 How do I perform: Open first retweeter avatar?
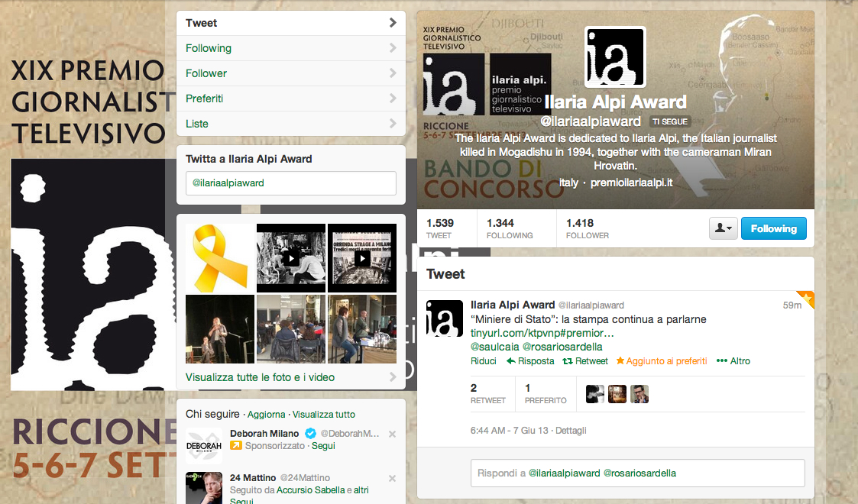(595, 394)
